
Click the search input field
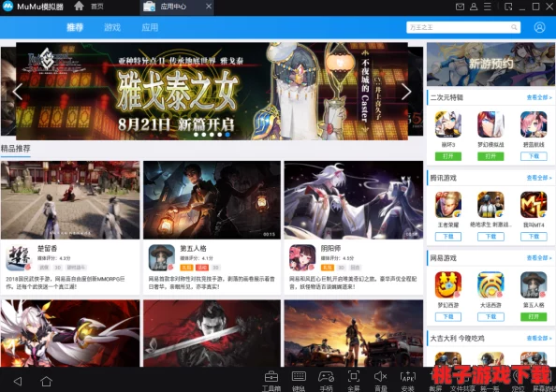[463, 27]
